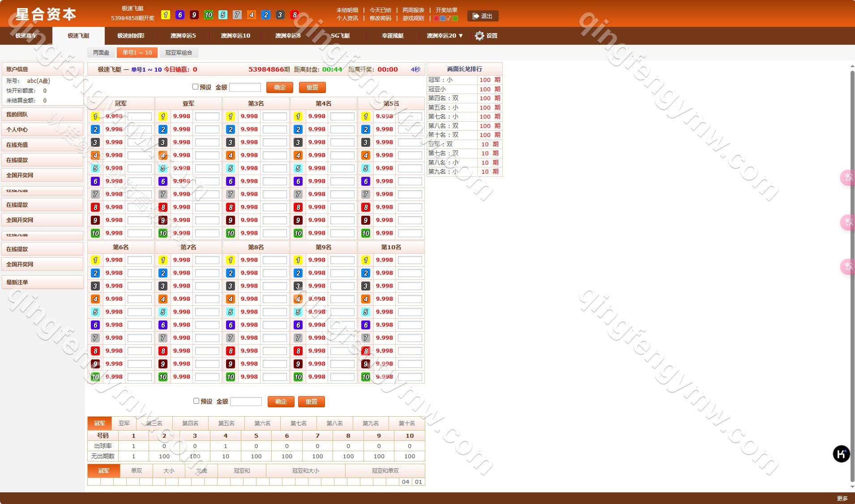Viewport: 855px width, 504px height.
Task: Click the black K floating icon
Action: [x=841, y=453]
